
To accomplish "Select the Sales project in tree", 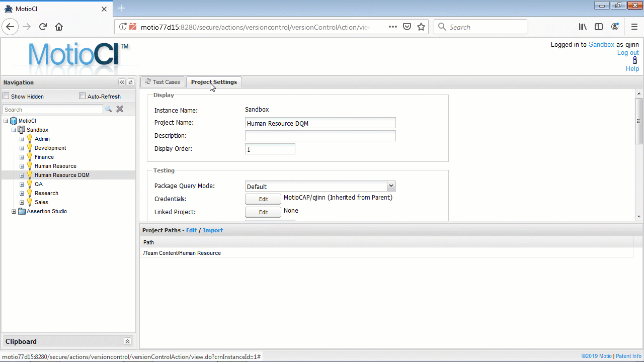I will point(41,202).
